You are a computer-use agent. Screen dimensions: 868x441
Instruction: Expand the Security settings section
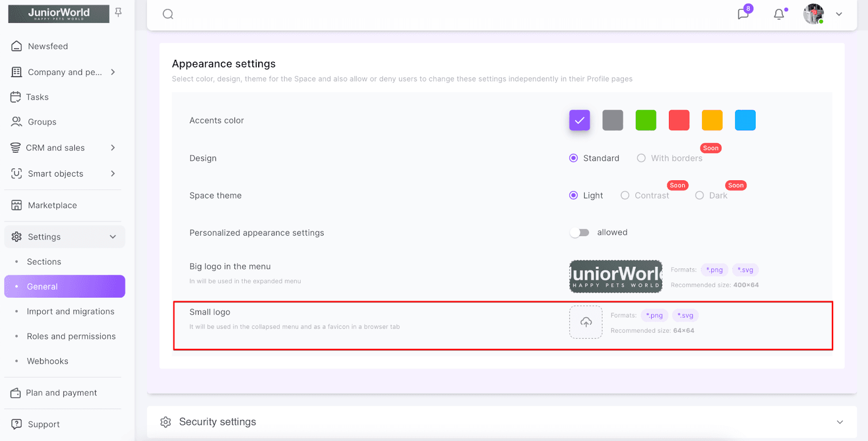point(840,422)
